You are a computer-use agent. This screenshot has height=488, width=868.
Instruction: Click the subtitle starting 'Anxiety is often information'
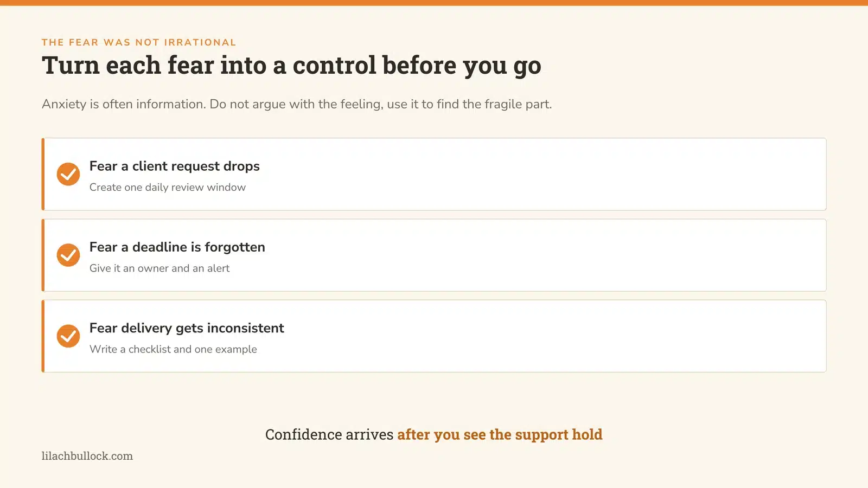click(297, 104)
